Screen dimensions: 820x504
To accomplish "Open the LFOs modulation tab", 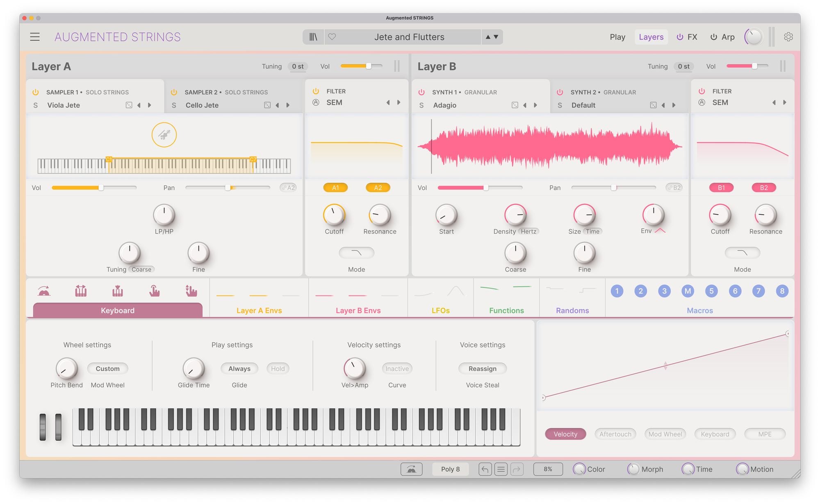I will [440, 310].
